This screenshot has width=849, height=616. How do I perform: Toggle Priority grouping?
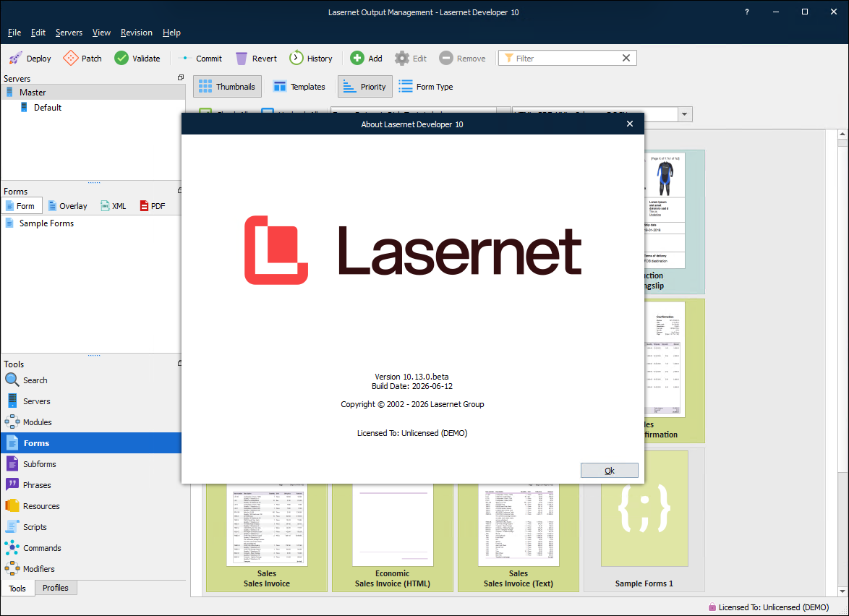point(365,87)
